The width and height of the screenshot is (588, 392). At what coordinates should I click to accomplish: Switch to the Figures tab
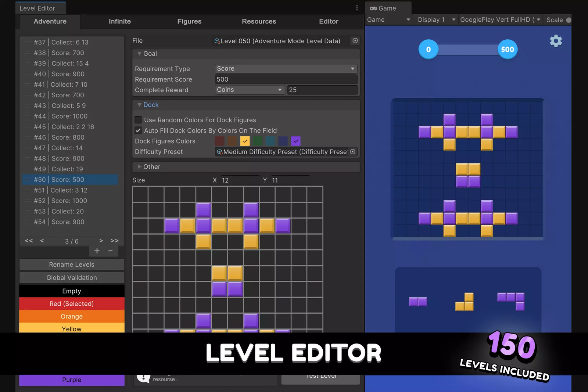point(189,21)
